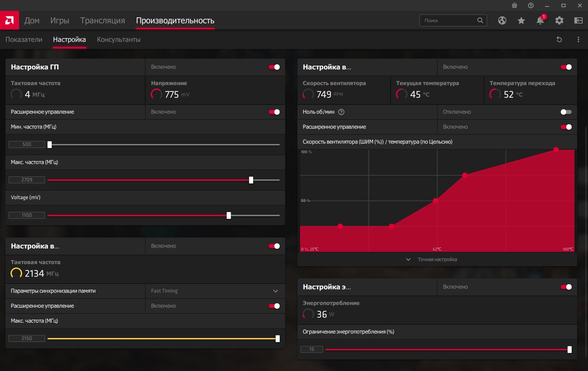The width and height of the screenshot is (588, 371).
Task: Toggle GPU Расширенное управление switch
Action: point(274,112)
